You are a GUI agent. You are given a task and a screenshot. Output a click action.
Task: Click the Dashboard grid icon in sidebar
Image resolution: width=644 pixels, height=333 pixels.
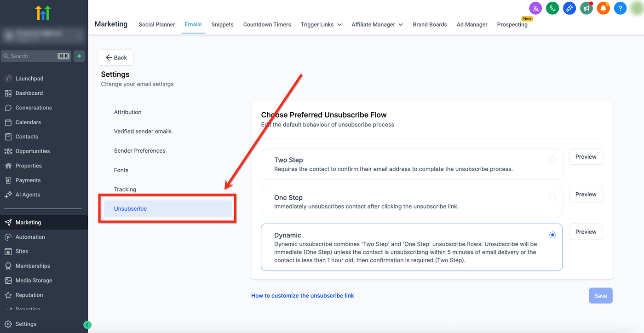[x=8, y=93]
